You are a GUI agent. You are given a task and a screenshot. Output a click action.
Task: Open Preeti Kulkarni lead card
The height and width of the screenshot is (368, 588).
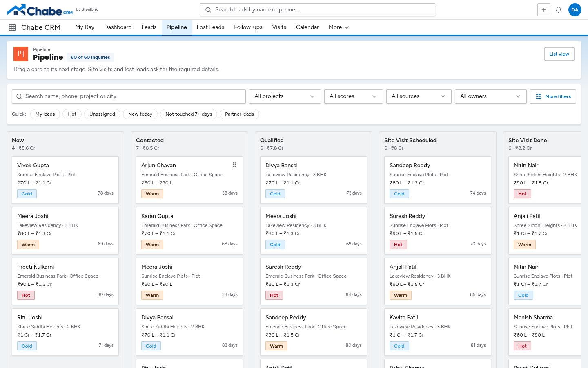65,281
